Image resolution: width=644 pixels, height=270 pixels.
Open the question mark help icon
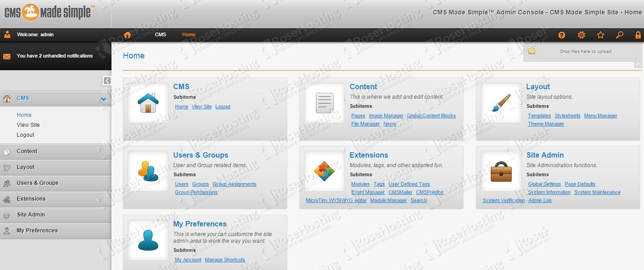[x=562, y=35]
